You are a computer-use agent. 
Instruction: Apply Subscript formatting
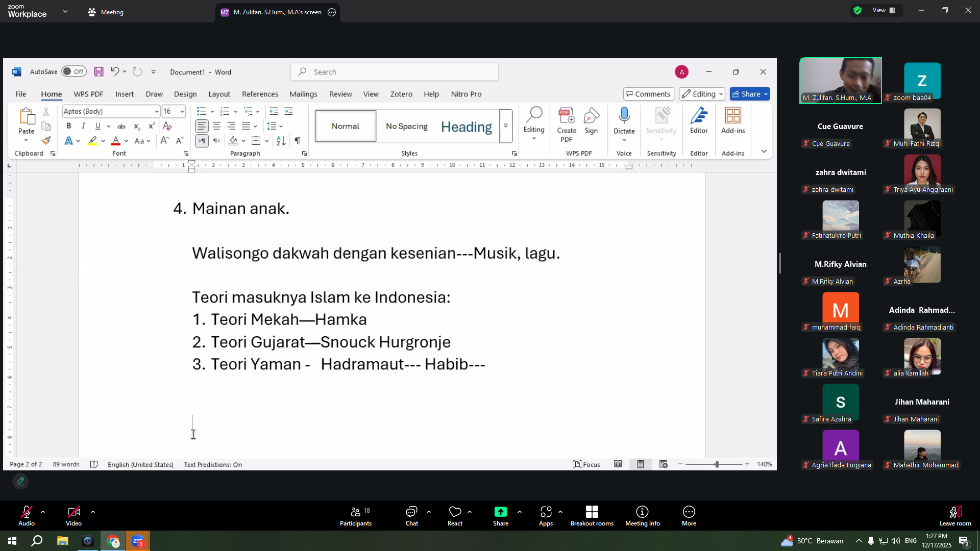(x=137, y=126)
